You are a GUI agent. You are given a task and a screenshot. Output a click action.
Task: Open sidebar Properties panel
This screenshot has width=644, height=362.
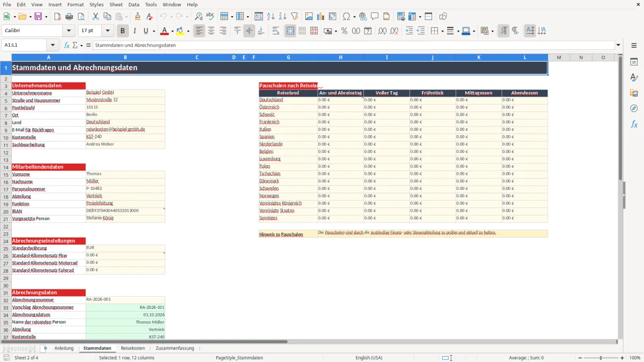[634, 62]
